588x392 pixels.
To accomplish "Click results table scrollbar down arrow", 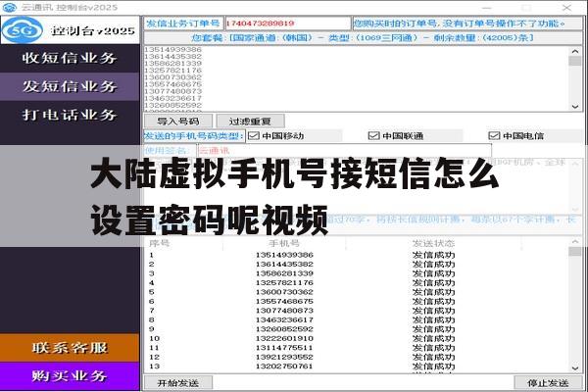I will [x=575, y=368].
